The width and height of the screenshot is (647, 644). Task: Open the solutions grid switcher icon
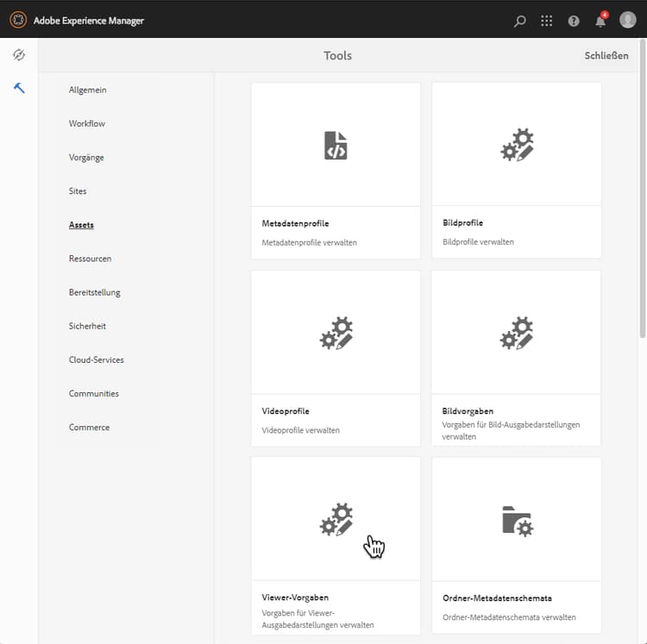[x=546, y=21]
